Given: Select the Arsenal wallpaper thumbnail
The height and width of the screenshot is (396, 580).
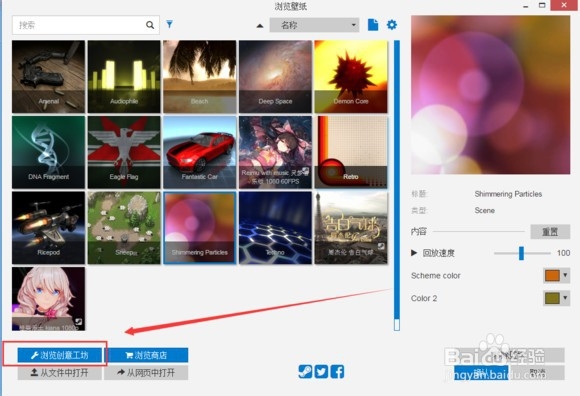Looking at the screenshot, I should point(48,77).
